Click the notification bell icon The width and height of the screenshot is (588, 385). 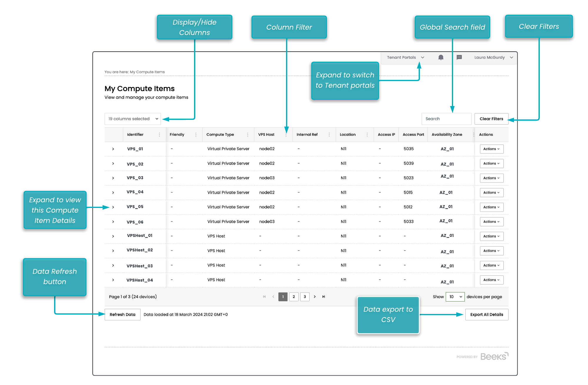[441, 58]
